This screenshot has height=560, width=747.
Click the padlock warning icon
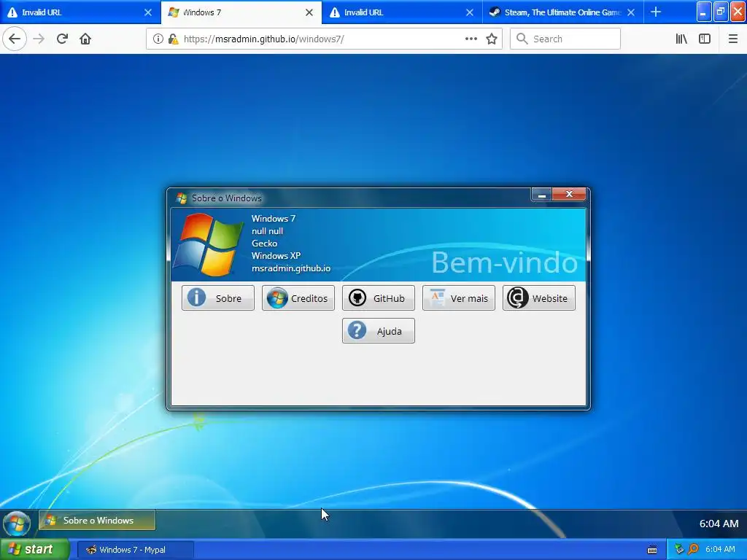tap(174, 39)
